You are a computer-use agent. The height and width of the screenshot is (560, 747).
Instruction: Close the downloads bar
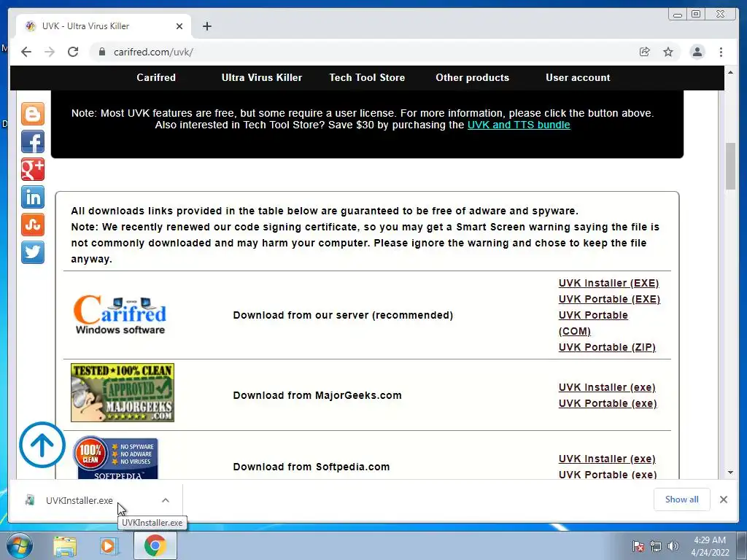723,499
